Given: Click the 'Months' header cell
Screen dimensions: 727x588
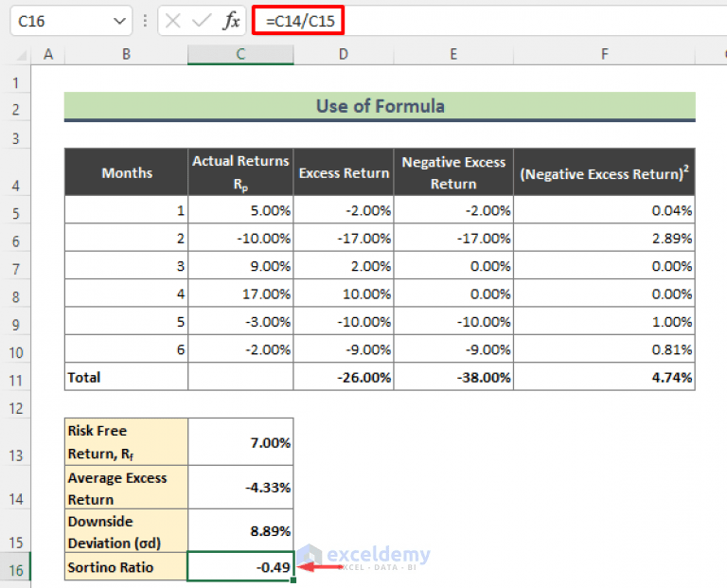Looking at the screenshot, I should (x=126, y=172).
